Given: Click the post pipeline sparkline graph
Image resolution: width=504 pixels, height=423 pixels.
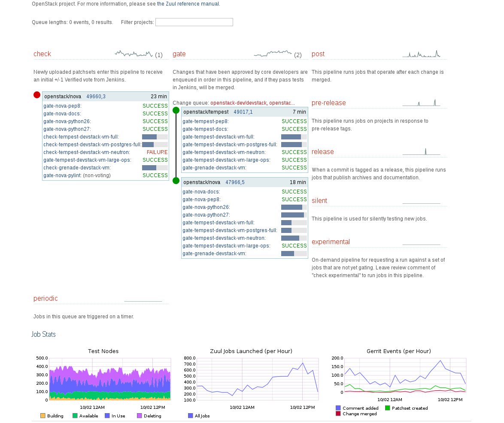Looking at the screenshot, I should pyautogui.click(x=421, y=54).
